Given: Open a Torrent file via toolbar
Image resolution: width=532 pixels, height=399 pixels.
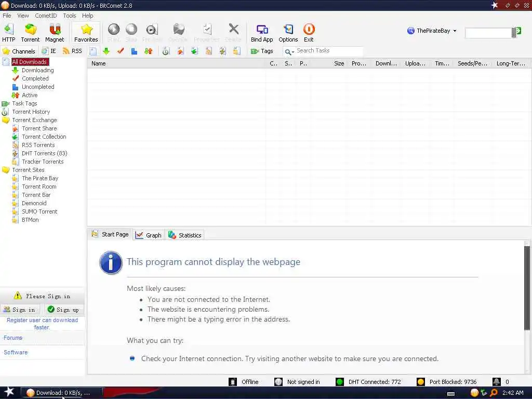Looking at the screenshot, I should (30, 33).
